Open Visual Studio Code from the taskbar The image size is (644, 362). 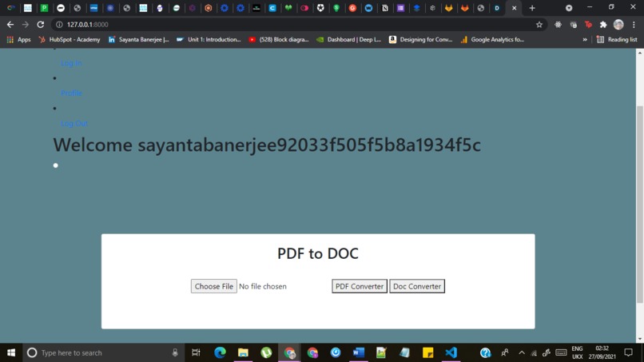point(451,352)
